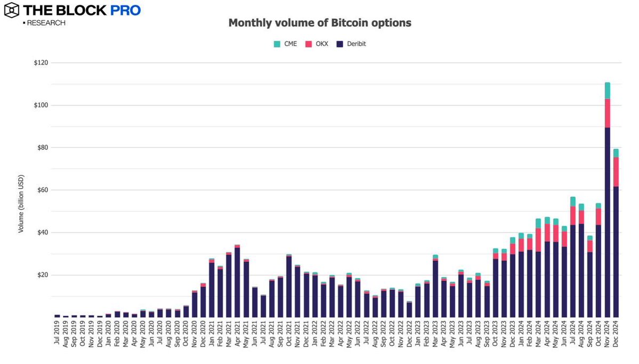Click the RESEARCH label under the logo

[45, 23]
